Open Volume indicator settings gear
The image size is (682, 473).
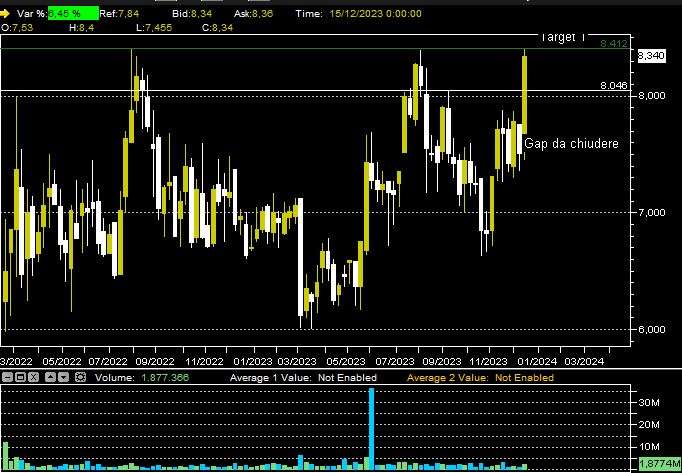tap(80, 377)
